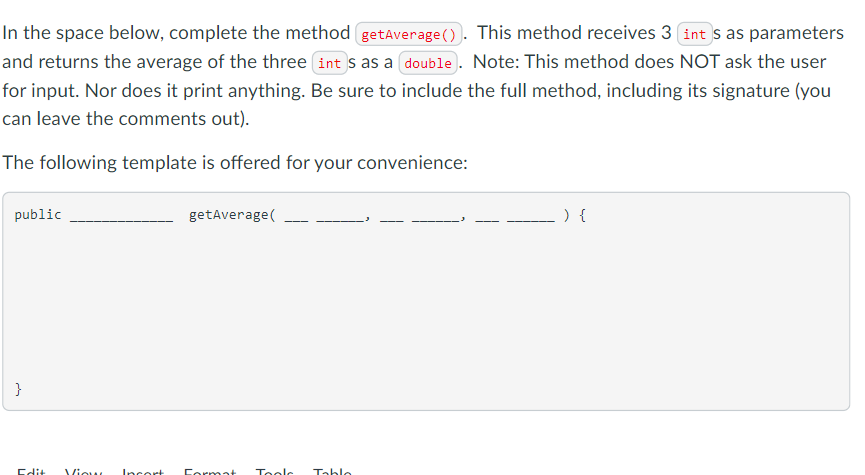Click 'int' code label after 'receives 3'
This screenshot has width=865, height=475.
[x=695, y=34]
